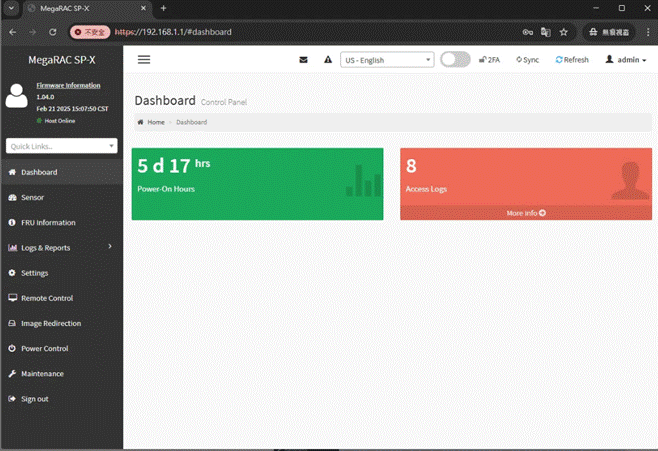Viewport: 658px width, 451px height.
Task: Click the warning triangle notification icon
Action: 328,60
